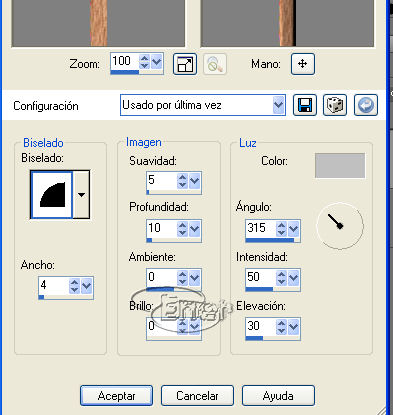Screen dimensions: 393x415
Task: Click Aceptar to apply the bevel
Action: click(116, 396)
